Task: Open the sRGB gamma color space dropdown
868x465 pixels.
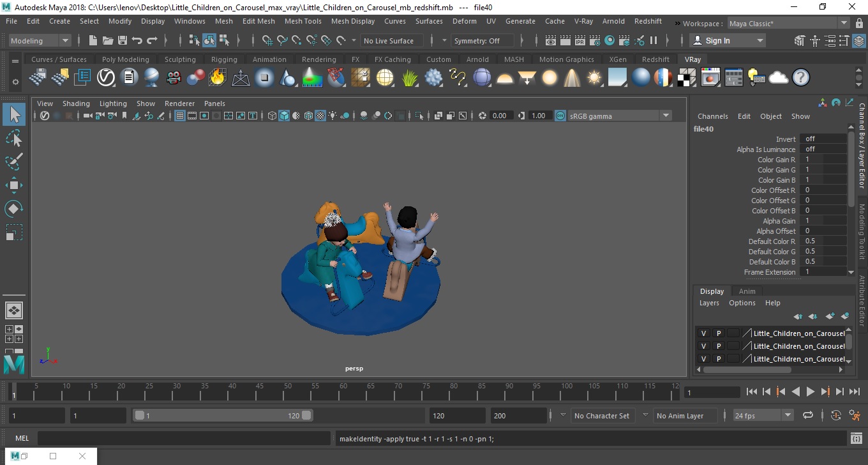Action: point(620,116)
